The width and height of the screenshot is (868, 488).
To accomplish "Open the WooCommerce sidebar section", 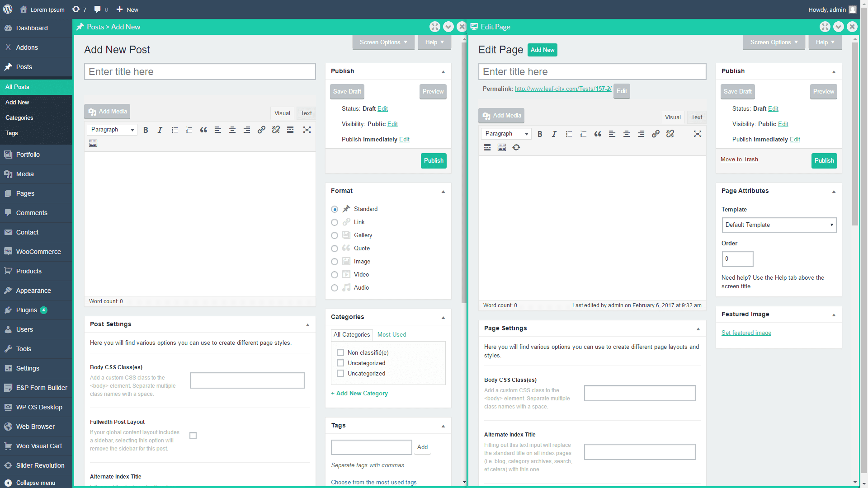I will pos(36,251).
